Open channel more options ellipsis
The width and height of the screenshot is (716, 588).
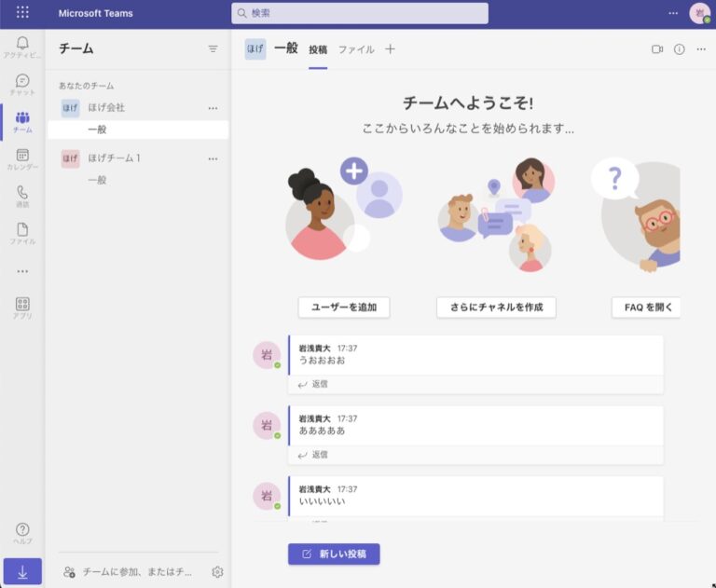(x=701, y=49)
